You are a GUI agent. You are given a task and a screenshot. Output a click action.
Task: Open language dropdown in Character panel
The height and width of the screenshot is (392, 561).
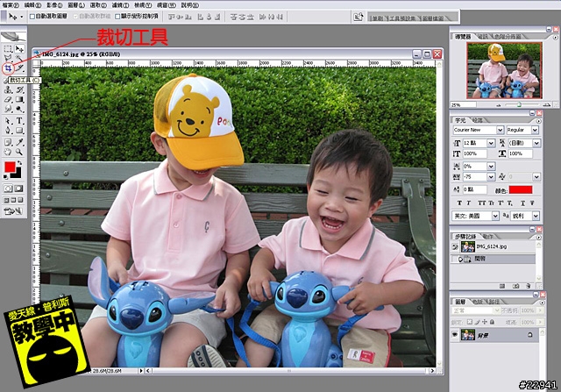tap(495, 216)
